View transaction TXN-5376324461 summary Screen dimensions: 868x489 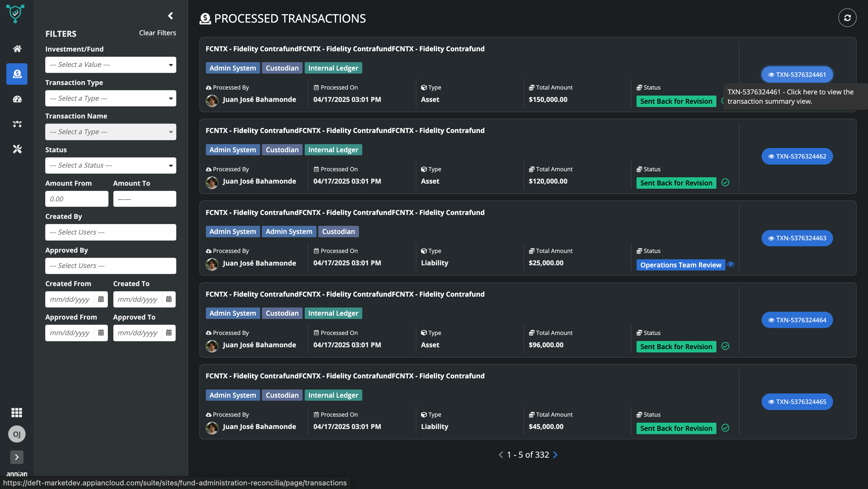coord(797,75)
